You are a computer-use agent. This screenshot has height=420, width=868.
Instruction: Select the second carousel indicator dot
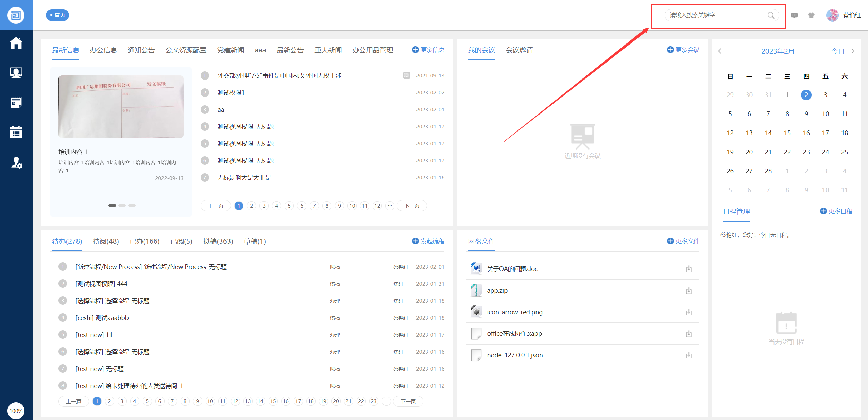[x=122, y=205]
